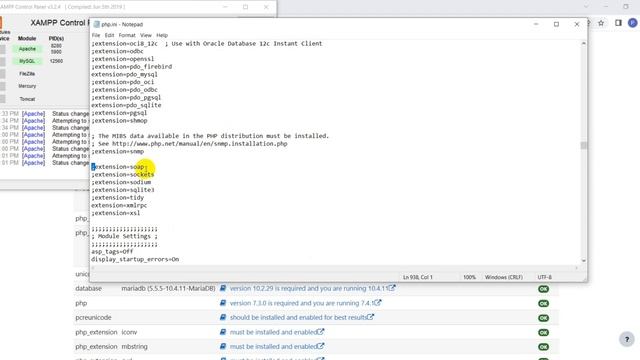Toggle the Mercury service box in XAMPP
The width and height of the screenshot is (640, 360).
[2, 87]
